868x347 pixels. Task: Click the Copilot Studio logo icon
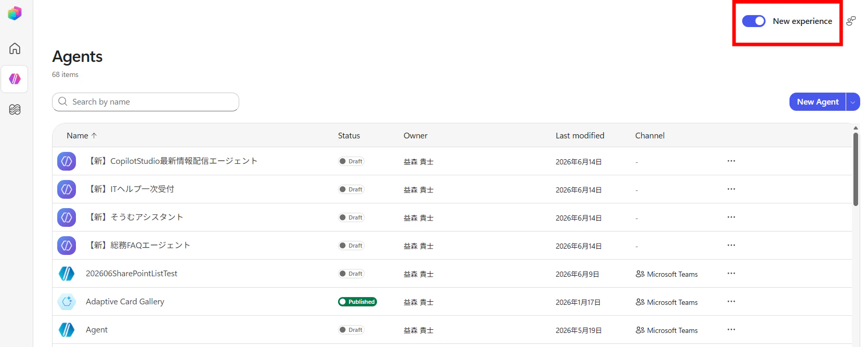[15, 13]
